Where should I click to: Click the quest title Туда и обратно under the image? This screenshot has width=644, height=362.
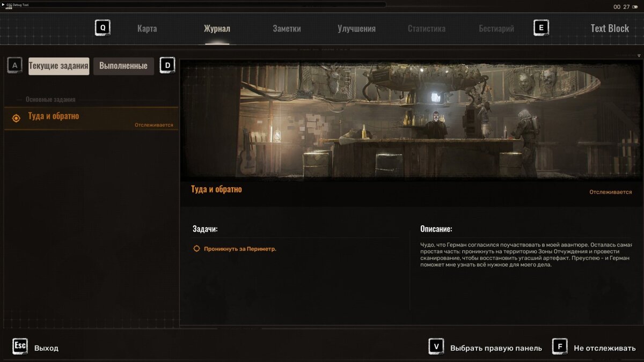click(x=216, y=189)
